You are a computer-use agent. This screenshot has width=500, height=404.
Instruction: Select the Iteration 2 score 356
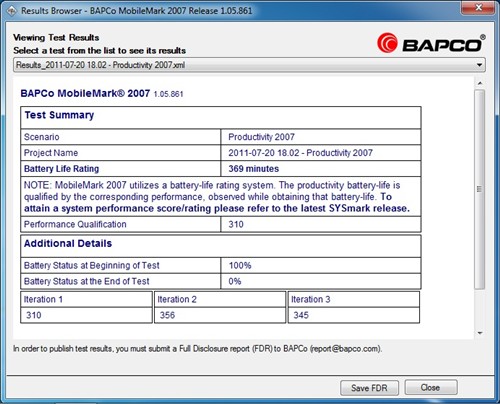coord(167,315)
